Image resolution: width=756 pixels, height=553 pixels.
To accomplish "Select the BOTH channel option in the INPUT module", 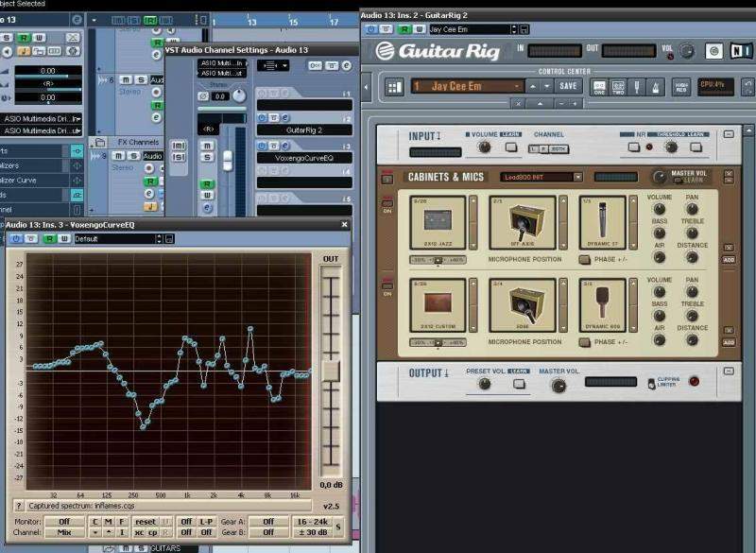I will 558,149.
